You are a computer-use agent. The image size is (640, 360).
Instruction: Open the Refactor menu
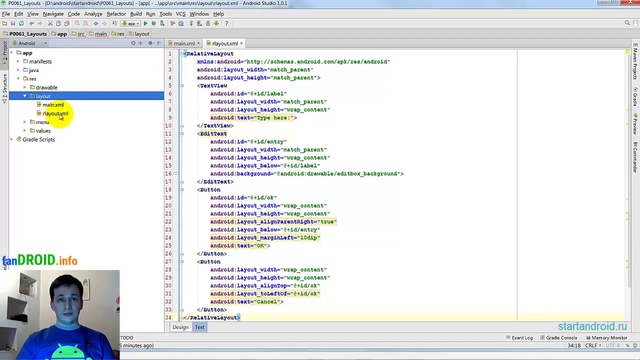point(116,14)
